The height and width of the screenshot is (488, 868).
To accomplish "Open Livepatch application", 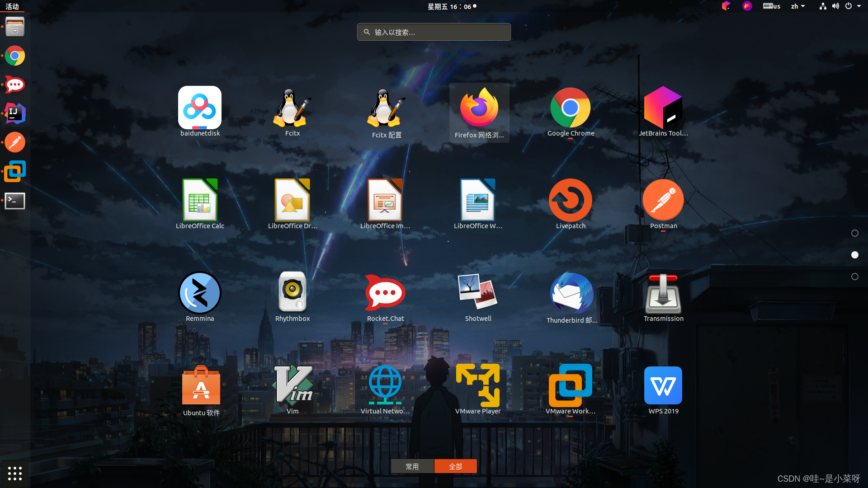I will (570, 201).
